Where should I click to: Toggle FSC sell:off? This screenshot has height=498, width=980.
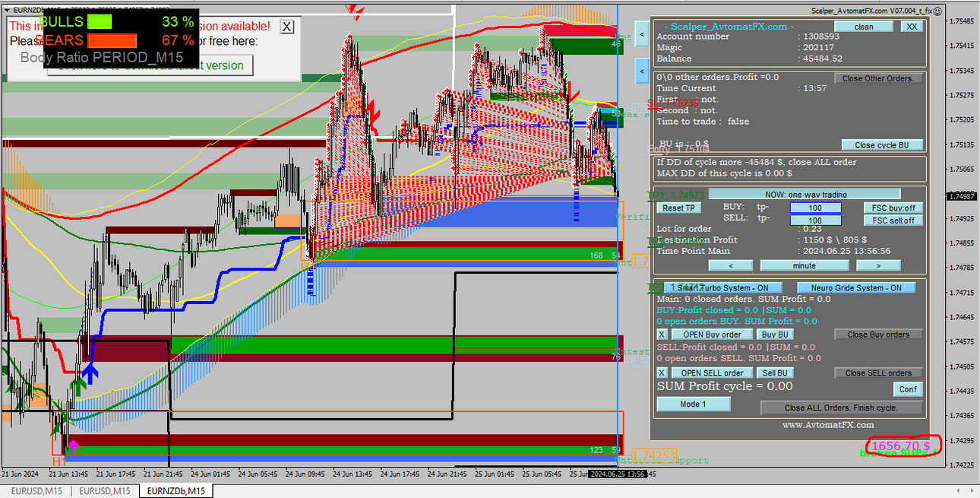pos(893,220)
